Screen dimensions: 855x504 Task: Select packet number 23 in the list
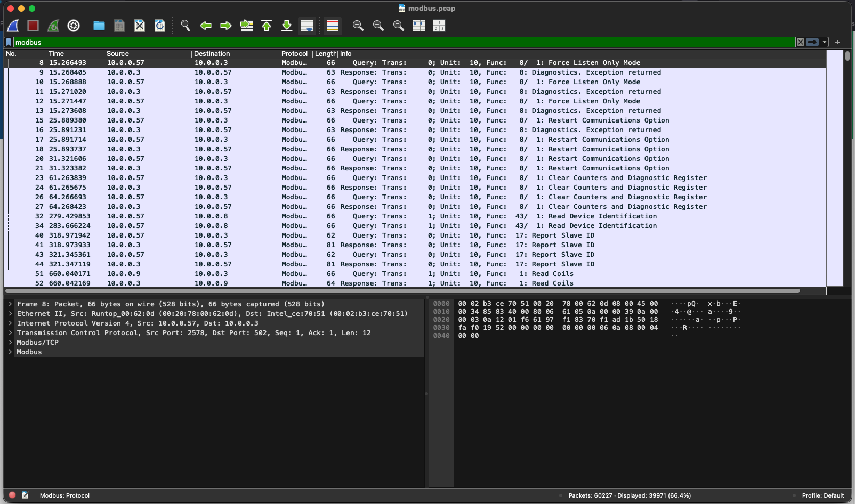click(213, 177)
